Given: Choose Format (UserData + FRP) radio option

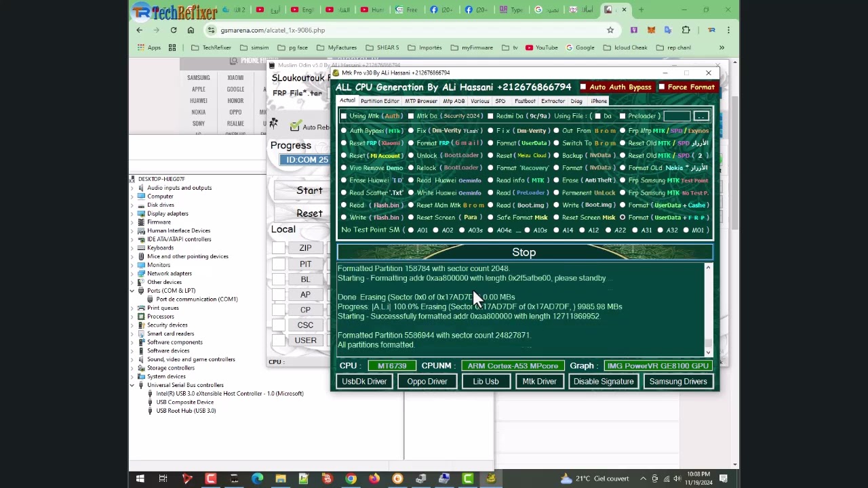Looking at the screenshot, I should click(x=623, y=218).
